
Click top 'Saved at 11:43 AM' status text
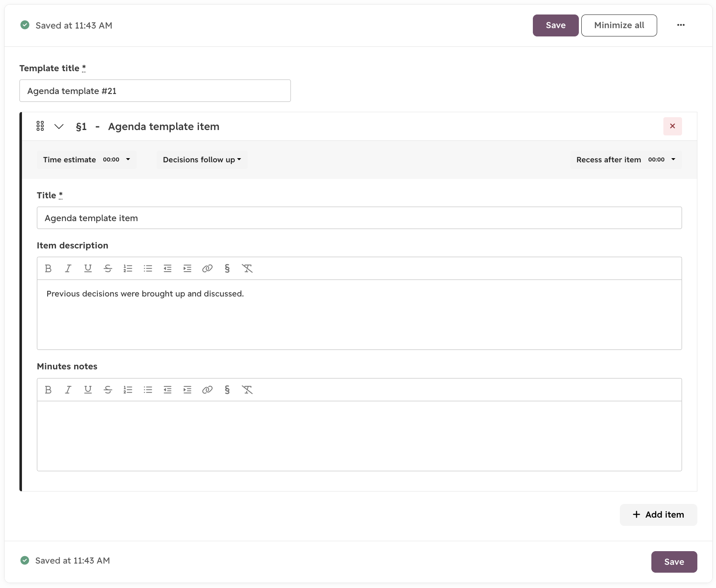coord(74,26)
